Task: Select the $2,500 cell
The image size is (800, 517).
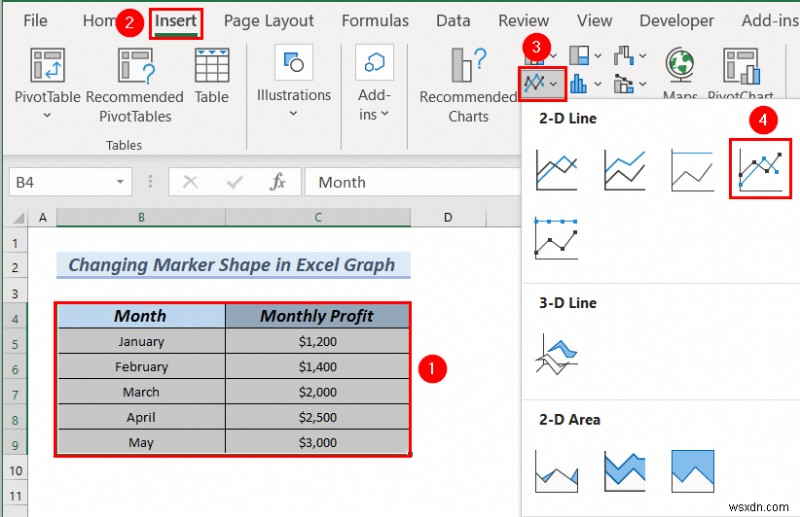Action: (x=317, y=417)
